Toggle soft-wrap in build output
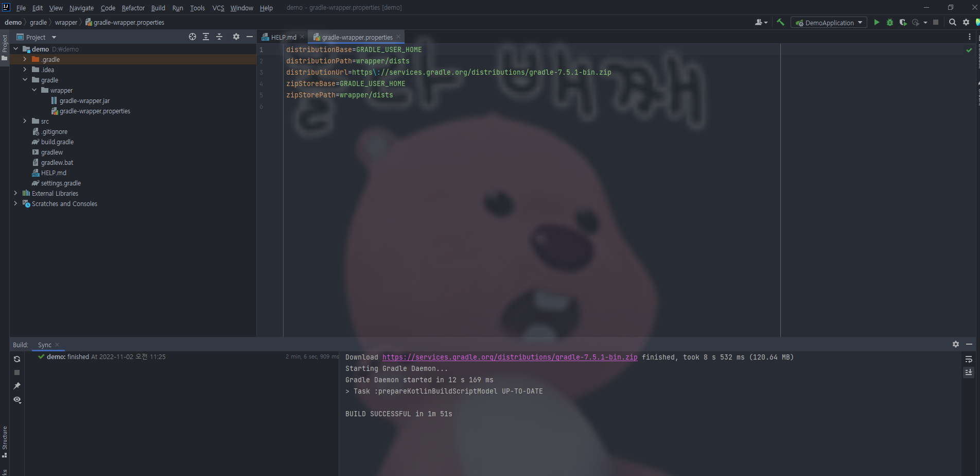 (x=969, y=359)
